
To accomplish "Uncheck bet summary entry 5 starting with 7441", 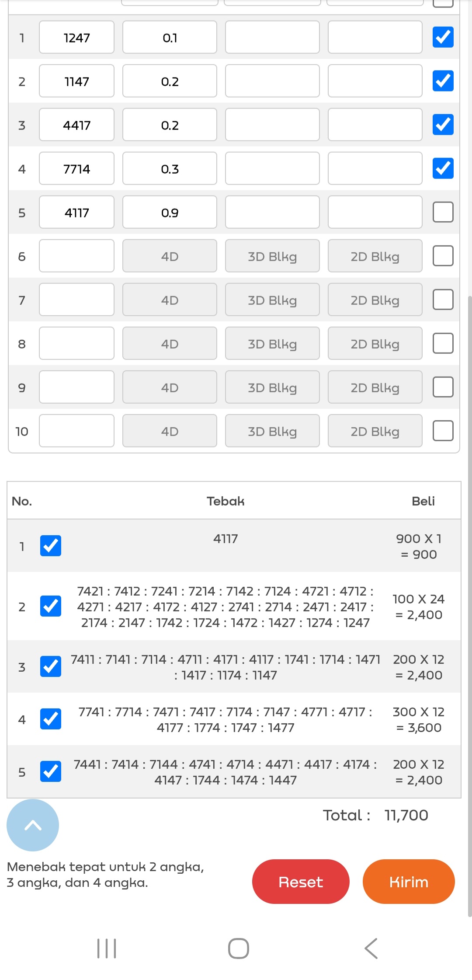I will coord(51,771).
